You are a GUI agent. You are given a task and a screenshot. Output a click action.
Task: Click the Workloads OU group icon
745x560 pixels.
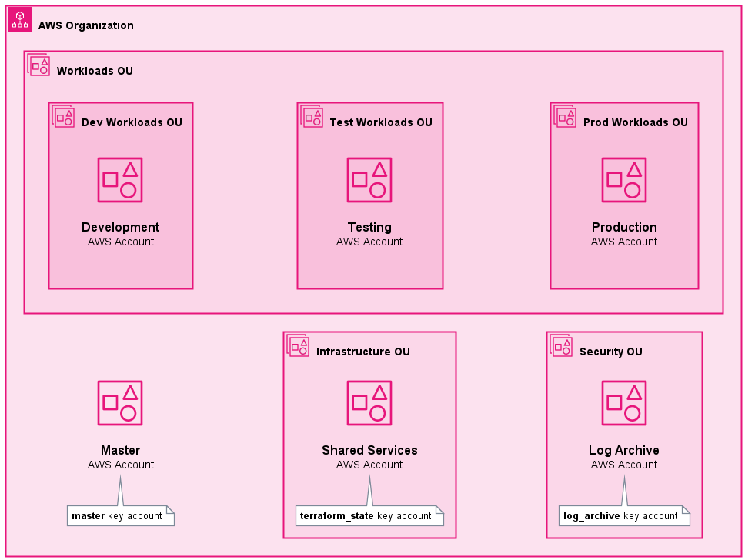(38, 65)
